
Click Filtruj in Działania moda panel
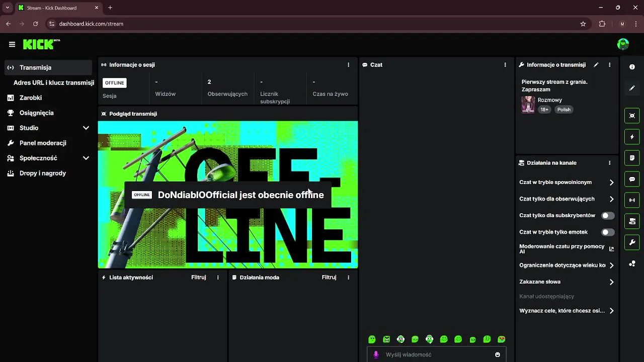pos(329,278)
